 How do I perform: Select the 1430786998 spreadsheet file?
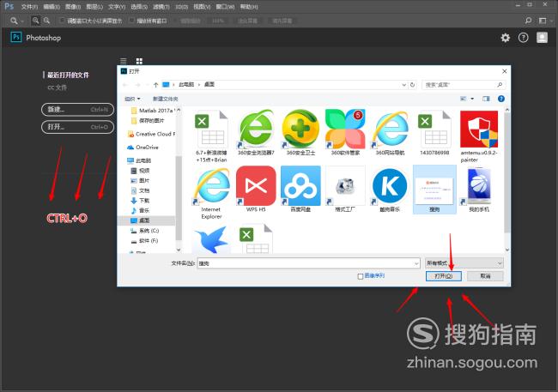tap(434, 133)
